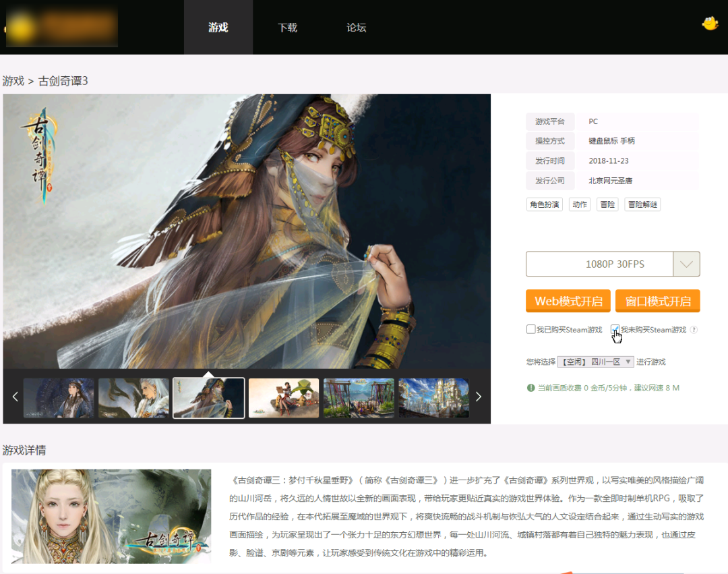Select the thumbnail of the palace under blue sky
Image resolution: width=728 pixels, height=574 pixels.
click(433, 398)
